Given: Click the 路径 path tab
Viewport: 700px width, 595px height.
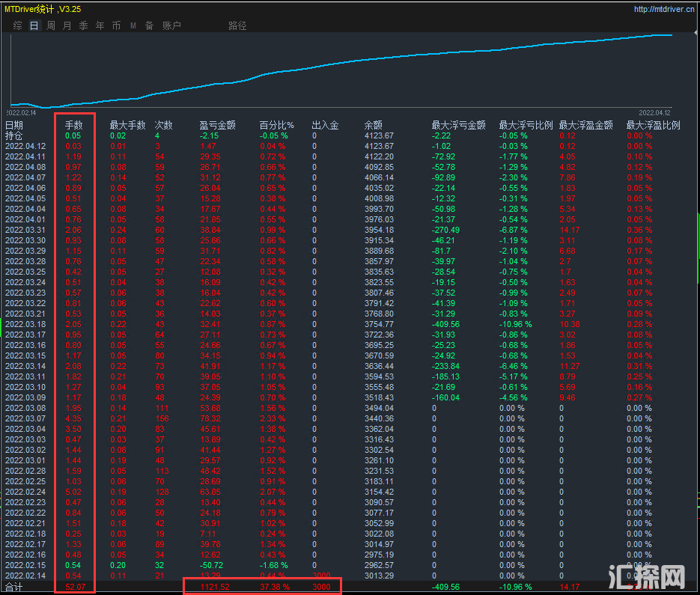Looking at the screenshot, I should coord(237,26).
